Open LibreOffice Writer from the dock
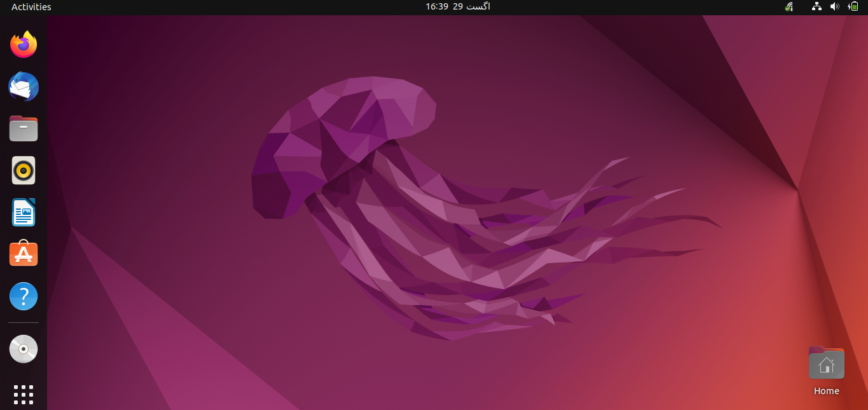This screenshot has width=868, height=410. click(x=24, y=212)
